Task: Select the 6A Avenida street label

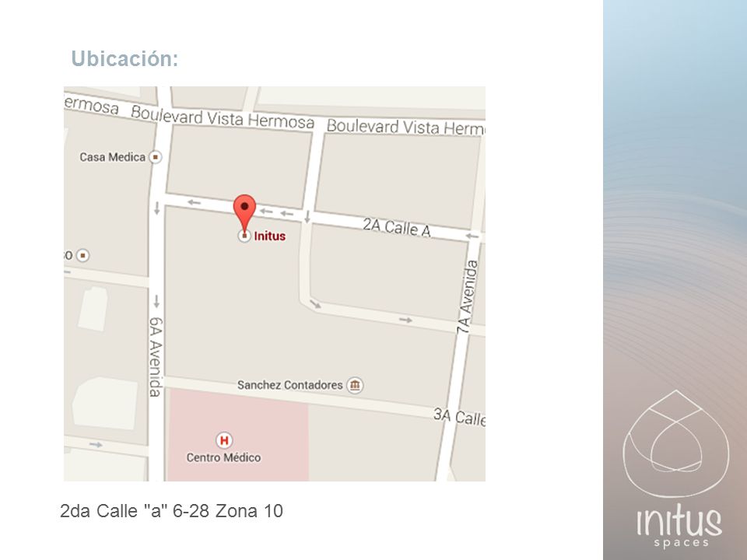Action: 156,357
